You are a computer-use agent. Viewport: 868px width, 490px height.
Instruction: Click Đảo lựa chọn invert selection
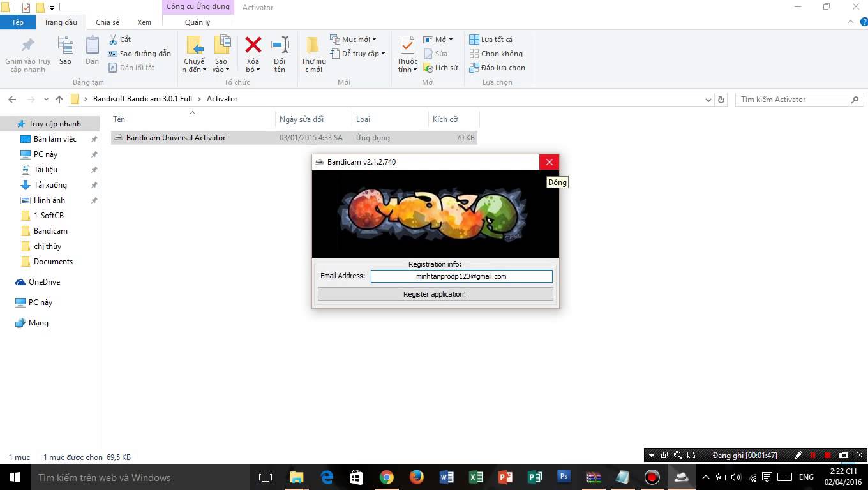point(497,68)
